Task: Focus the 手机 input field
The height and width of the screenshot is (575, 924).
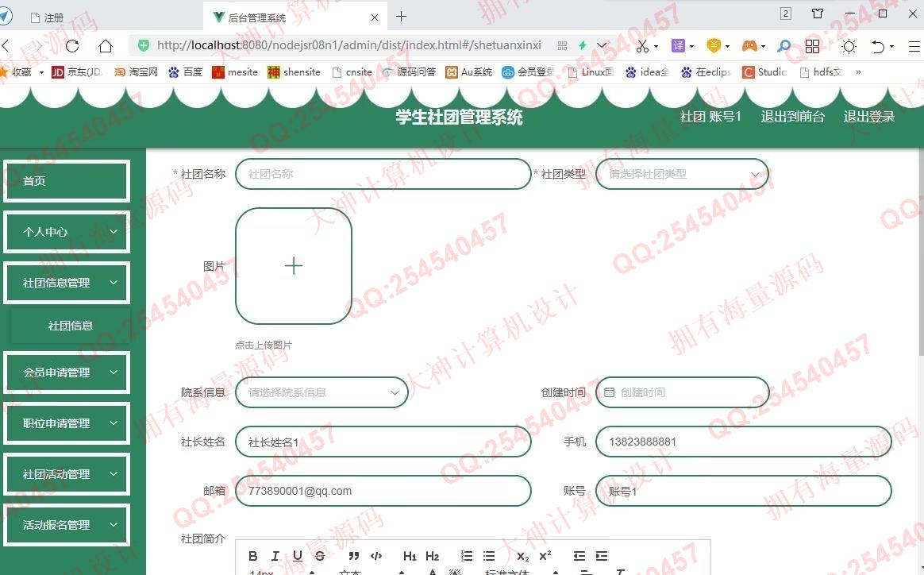Action: [744, 442]
